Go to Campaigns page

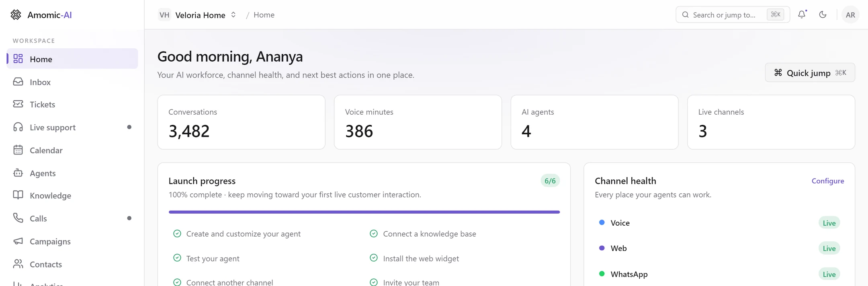coord(72,241)
